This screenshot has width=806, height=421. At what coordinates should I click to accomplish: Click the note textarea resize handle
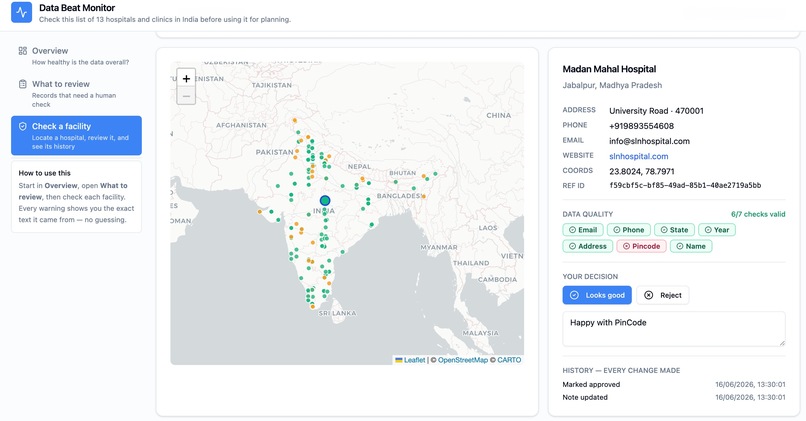[782, 342]
